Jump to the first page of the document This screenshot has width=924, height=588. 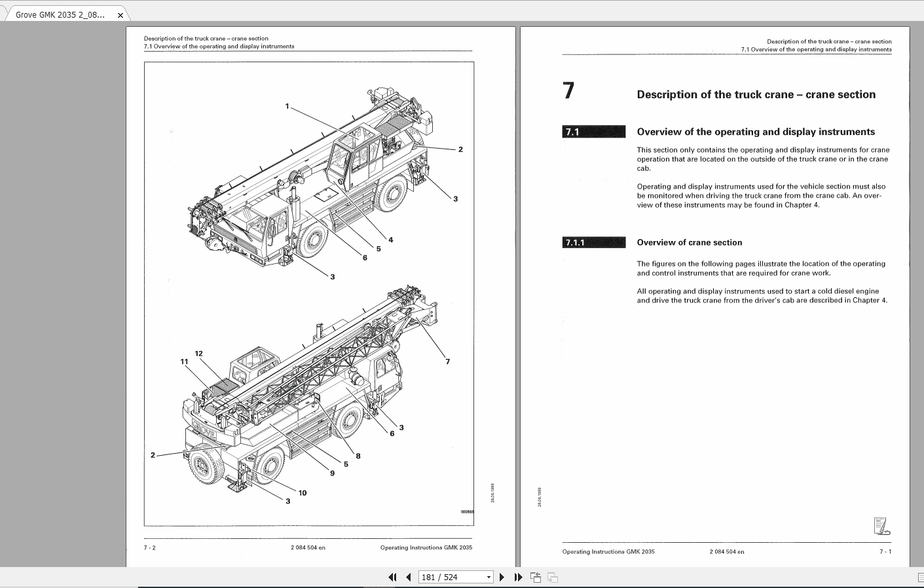click(393, 577)
